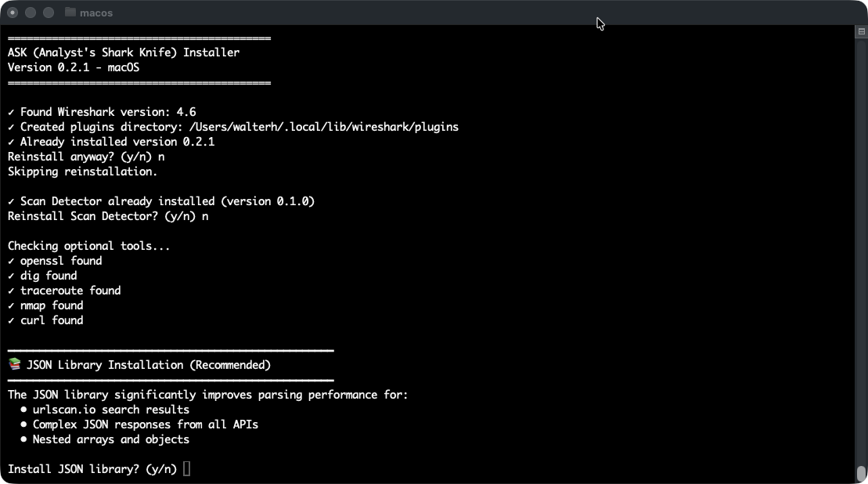Click the text 'Version 0.2.1 - macOS'

coord(74,67)
